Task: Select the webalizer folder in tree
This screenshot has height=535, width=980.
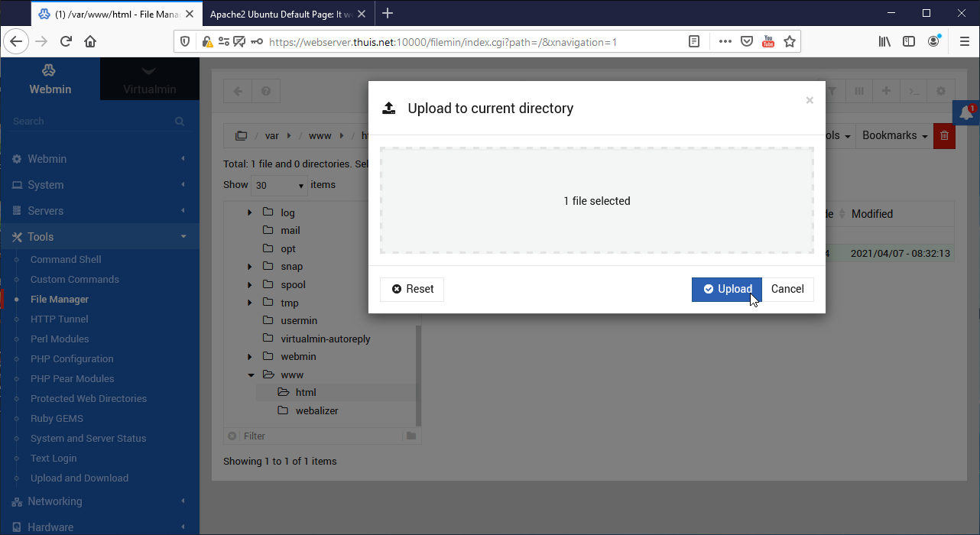Action: tap(316, 410)
